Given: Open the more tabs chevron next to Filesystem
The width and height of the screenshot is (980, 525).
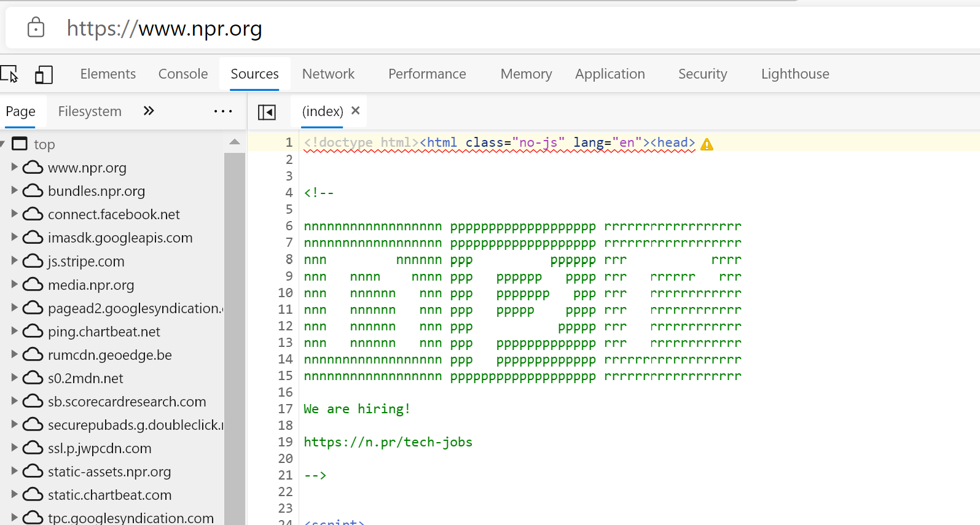Looking at the screenshot, I should [148, 111].
